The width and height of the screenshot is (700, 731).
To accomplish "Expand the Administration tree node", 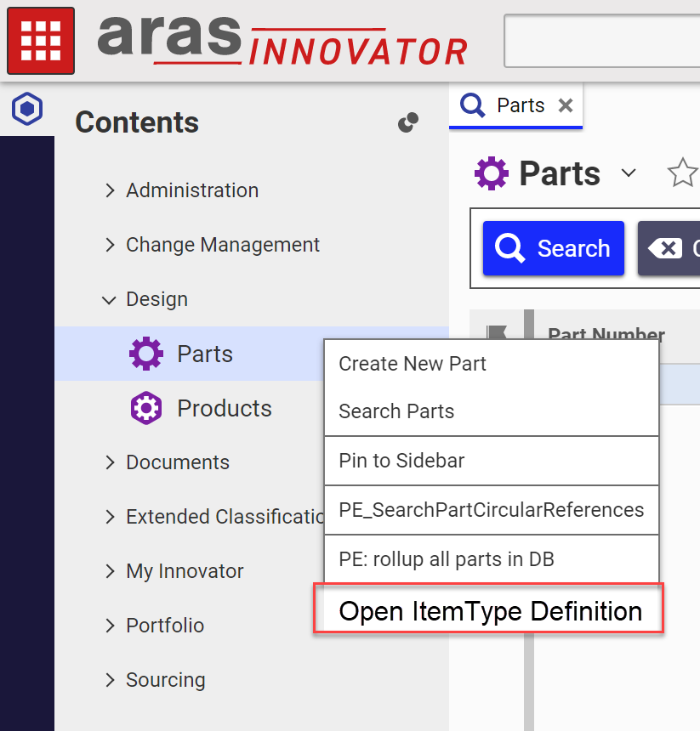I will click(110, 190).
